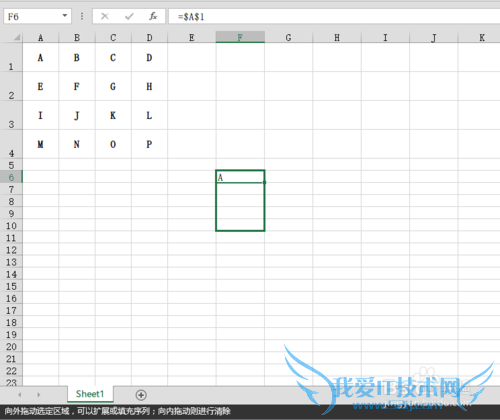Select cell B1 containing B
Viewport: 500px width, 420px height.
[x=77, y=57]
